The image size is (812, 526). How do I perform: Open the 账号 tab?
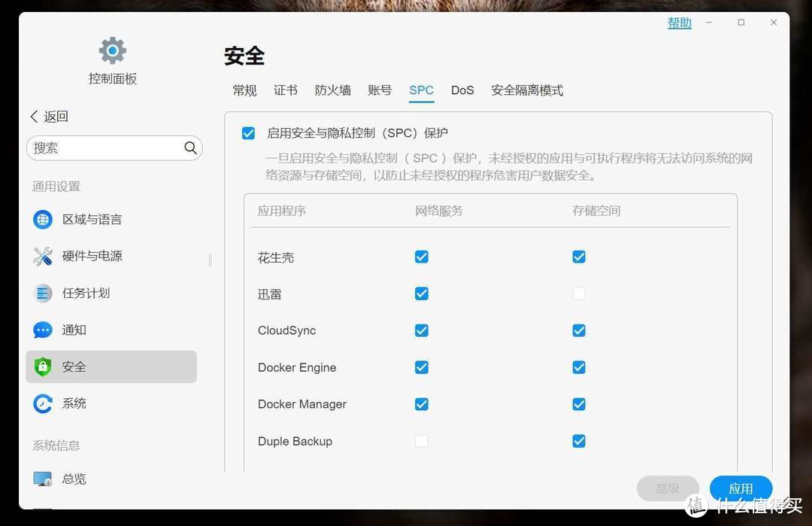(x=380, y=91)
